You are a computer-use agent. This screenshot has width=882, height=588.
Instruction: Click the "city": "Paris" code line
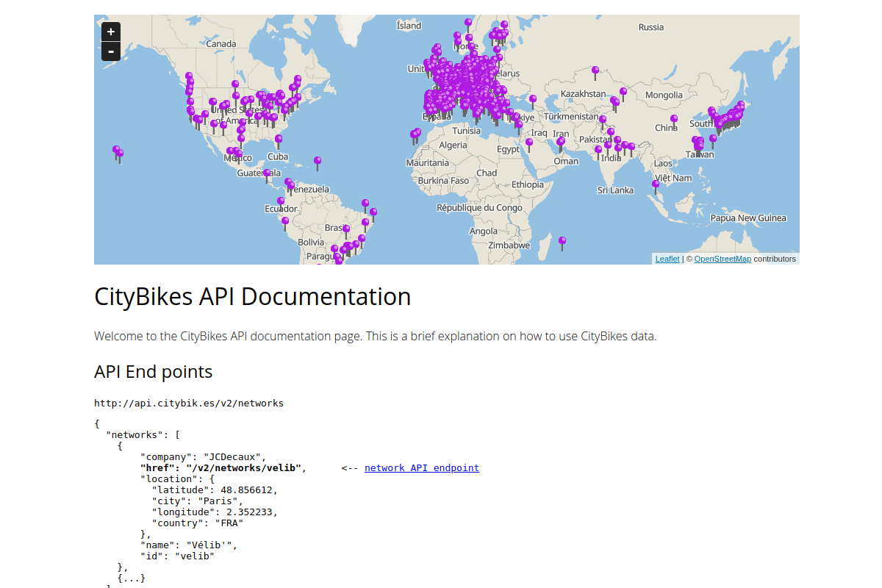coord(198,501)
